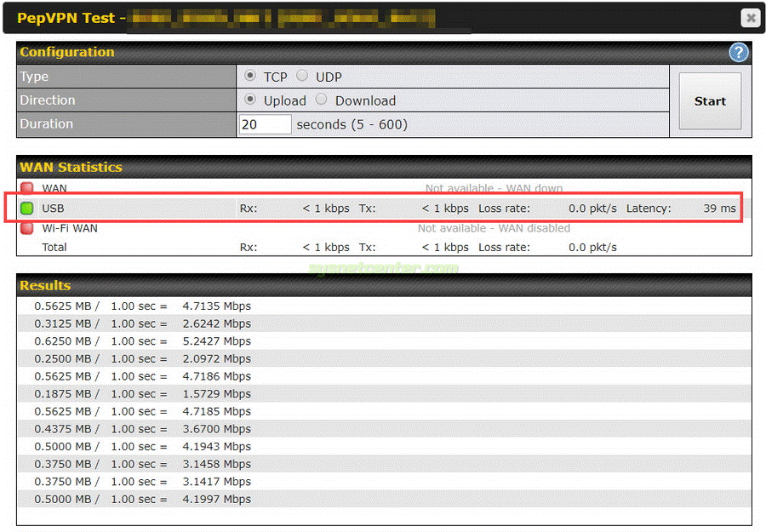Click the Configuration section title
766x532 pixels.
click(67, 52)
